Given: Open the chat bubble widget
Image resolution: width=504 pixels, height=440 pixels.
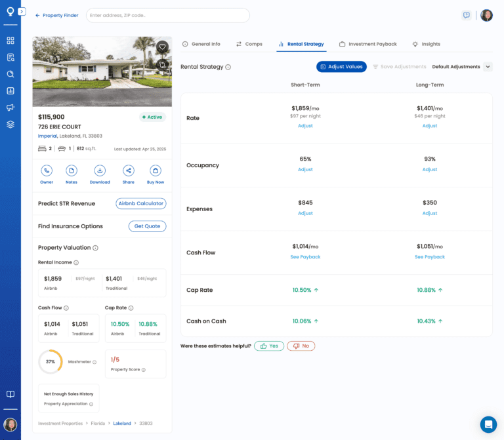Looking at the screenshot, I should pyautogui.click(x=488, y=424).
